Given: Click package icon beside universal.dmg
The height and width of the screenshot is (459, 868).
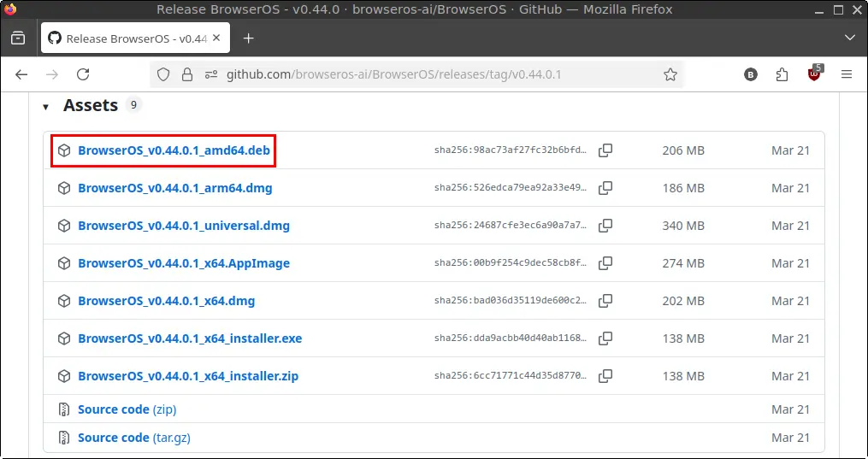Looking at the screenshot, I should [64, 226].
